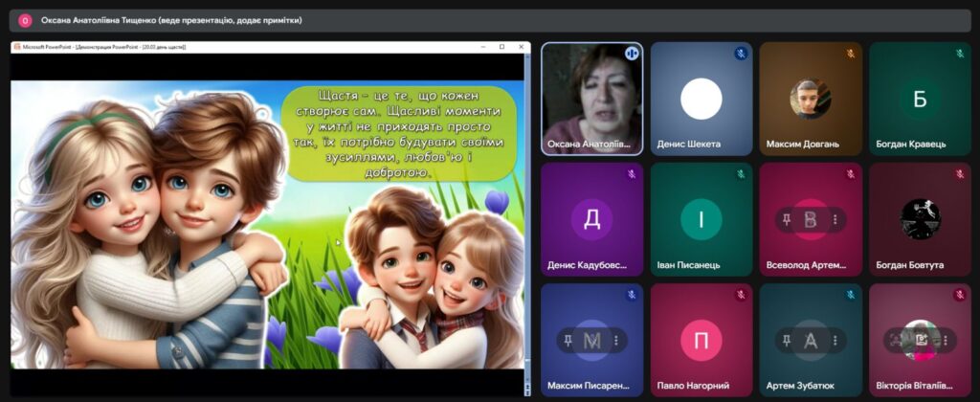Open three-dot menu on Максим Писаренко's tile
The width and height of the screenshot is (980, 402).
pyautogui.click(x=616, y=340)
